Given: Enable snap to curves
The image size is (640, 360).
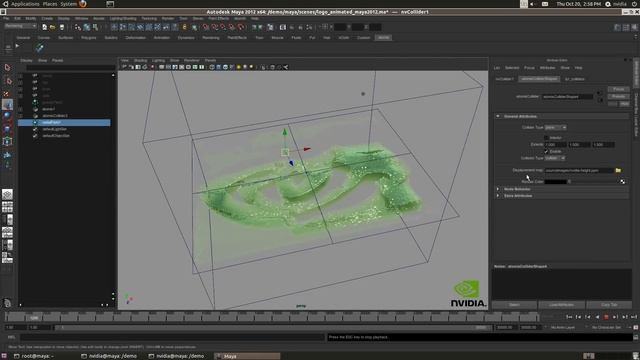Looking at the screenshot, I should pyautogui.click(x=214, y=27).
